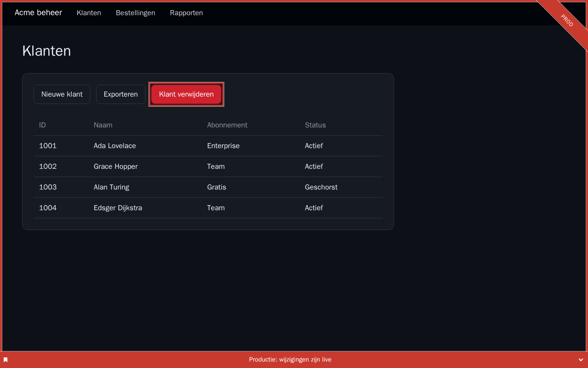Select customer ID 1002
This screenshot has height=368, width=588.
48,167
